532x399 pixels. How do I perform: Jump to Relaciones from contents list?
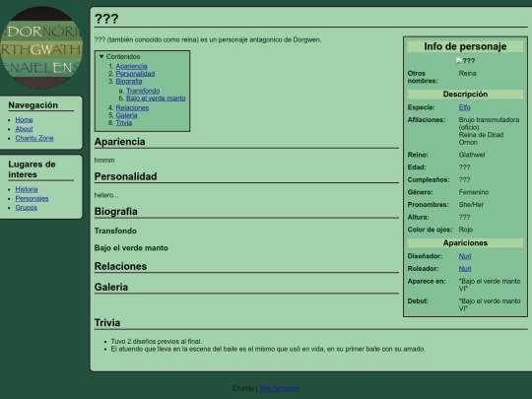[132, 108]
